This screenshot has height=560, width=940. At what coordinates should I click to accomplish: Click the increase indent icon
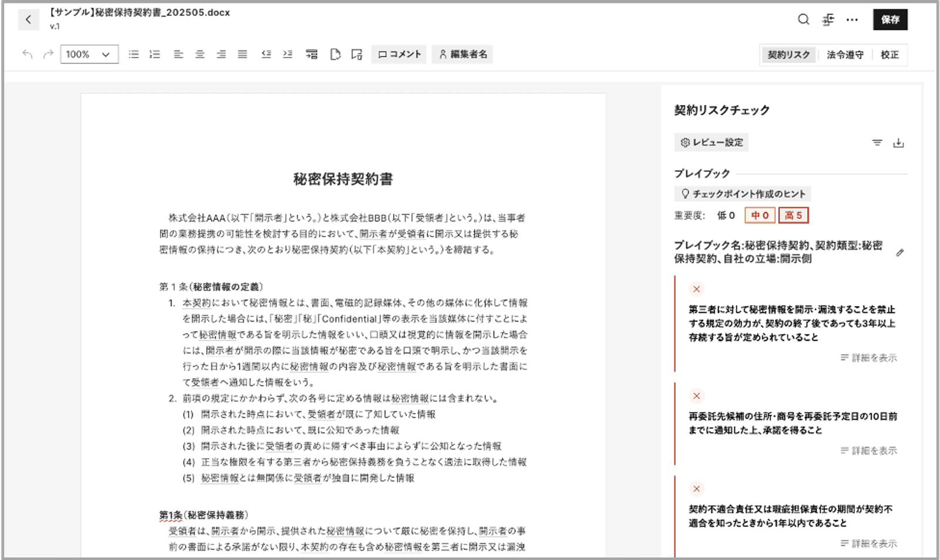click(287, 54)
